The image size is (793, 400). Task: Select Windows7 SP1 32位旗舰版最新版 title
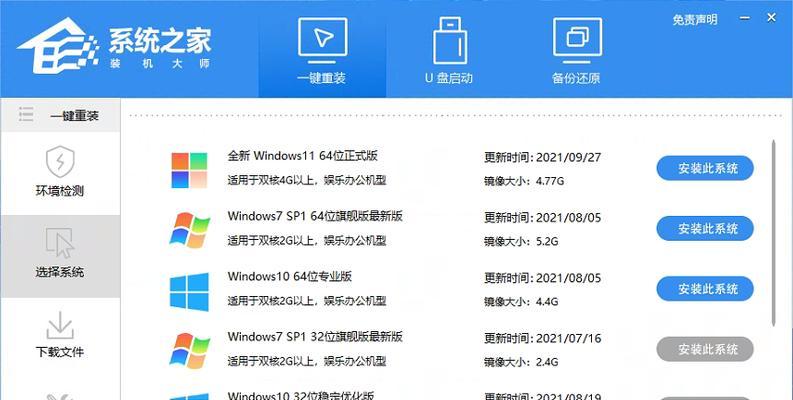(x=315, y=336)
